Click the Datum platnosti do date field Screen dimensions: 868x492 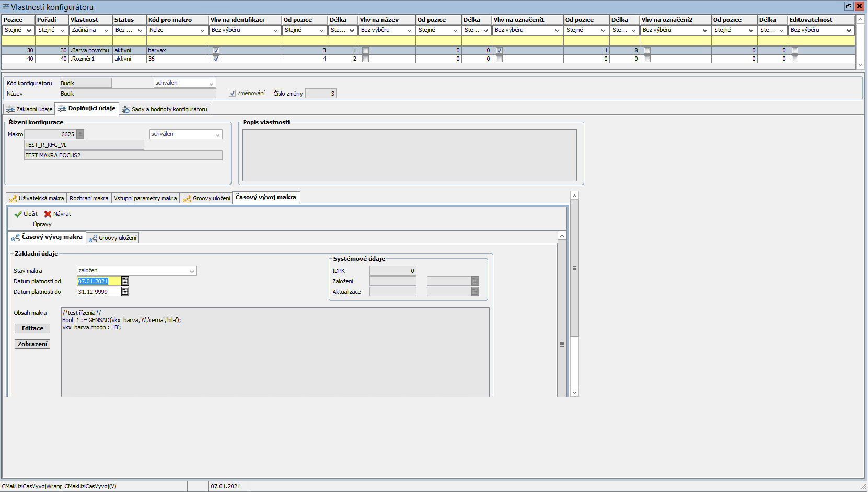click(x=98, y=292)
